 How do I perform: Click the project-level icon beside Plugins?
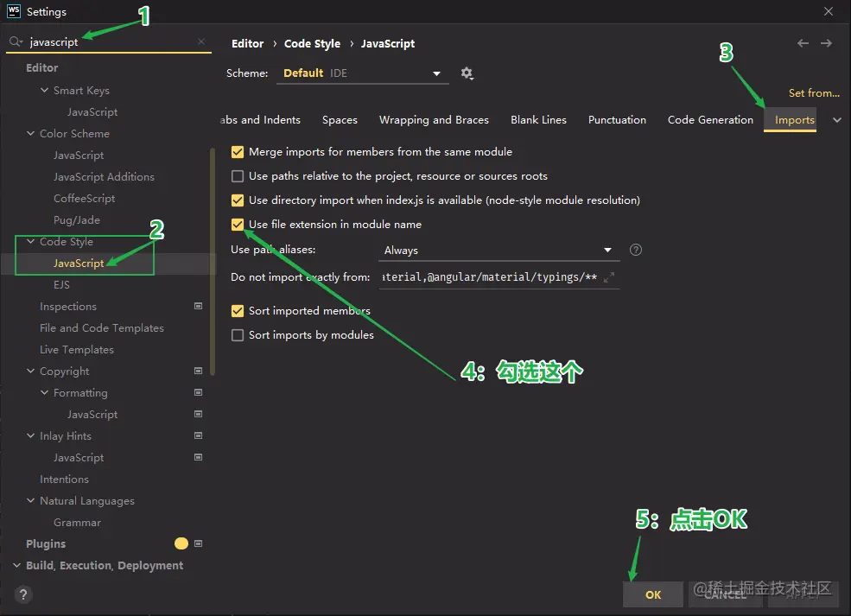tap(198, 543)
